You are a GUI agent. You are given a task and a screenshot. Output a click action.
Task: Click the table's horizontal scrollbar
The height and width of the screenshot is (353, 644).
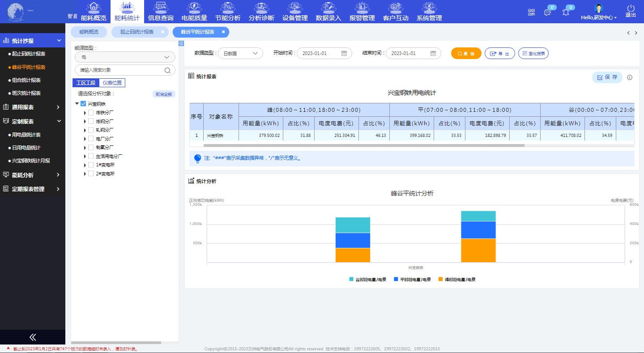[363, 145]
